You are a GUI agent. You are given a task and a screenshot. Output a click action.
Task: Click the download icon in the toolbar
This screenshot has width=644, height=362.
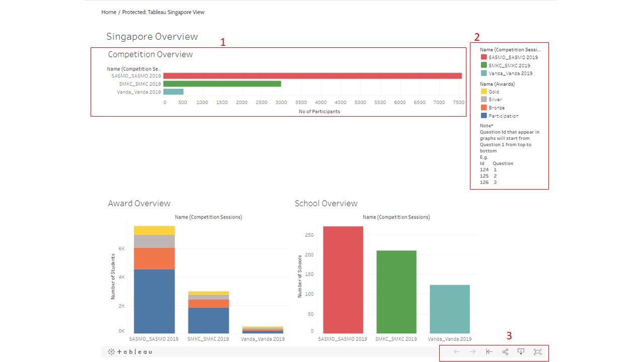(521, 351)
